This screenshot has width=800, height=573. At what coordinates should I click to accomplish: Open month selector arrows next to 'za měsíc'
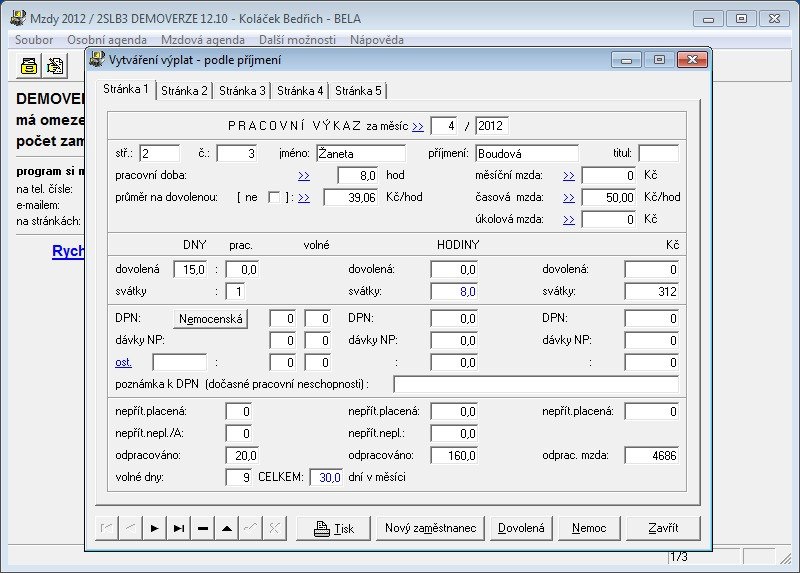417,126
